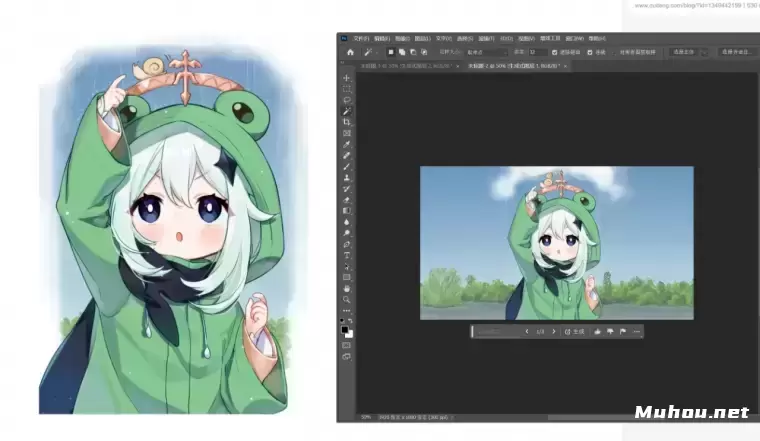Open the 滤镜(T) menu
The image size is (760, 441).
coord(486,38)
